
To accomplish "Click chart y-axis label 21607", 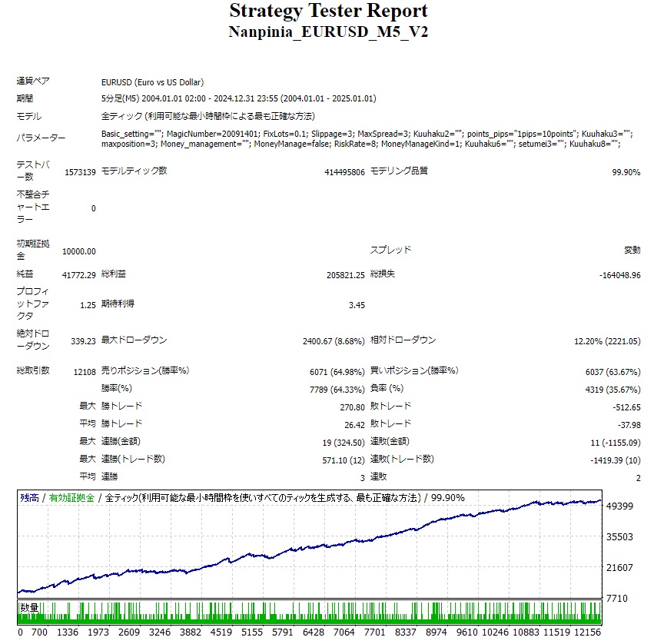I will pyautogui.click(x=619, y=568).
